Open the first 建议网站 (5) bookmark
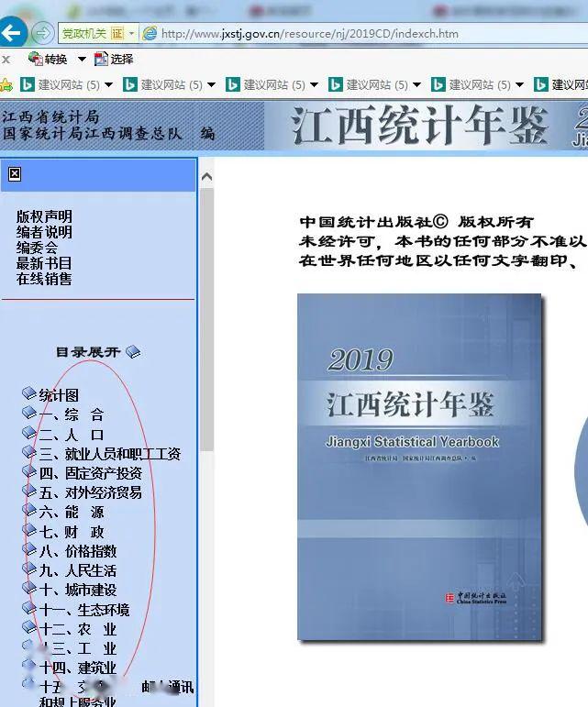 tap(61, 84)
